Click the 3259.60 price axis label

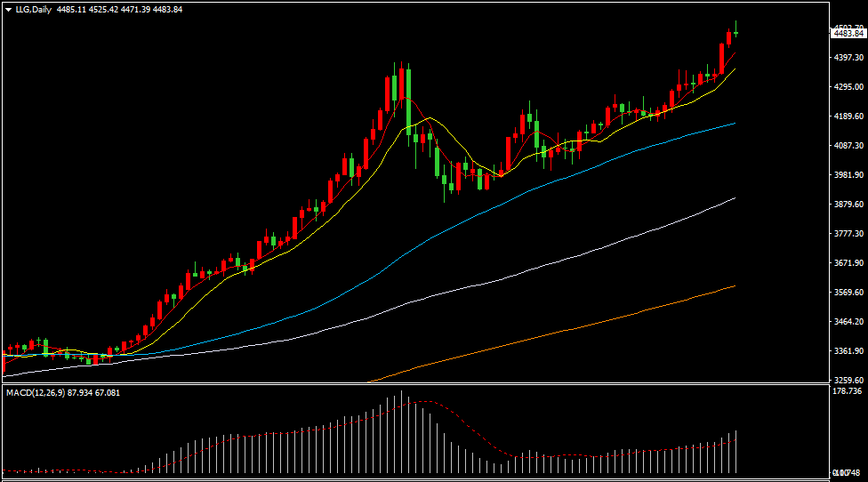pos(848,381)
